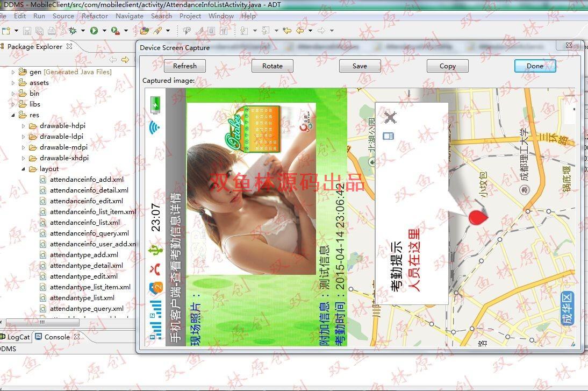This screenshot has height=391, width=588.
Task: Close the Device Screen Capture dialog
Action: click(569, 45)
